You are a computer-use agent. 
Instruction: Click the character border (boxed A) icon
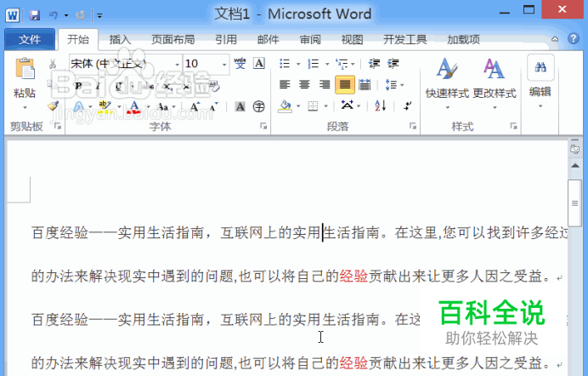pos(259,64)
